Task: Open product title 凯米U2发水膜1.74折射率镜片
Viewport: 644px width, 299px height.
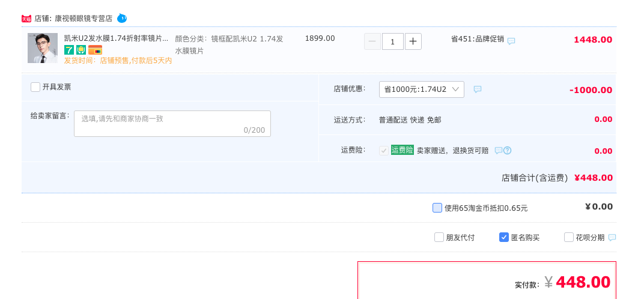Action: [116, 38]
